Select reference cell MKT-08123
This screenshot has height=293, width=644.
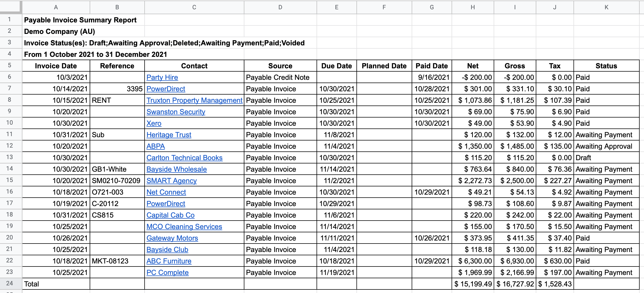tap(117, 261)
